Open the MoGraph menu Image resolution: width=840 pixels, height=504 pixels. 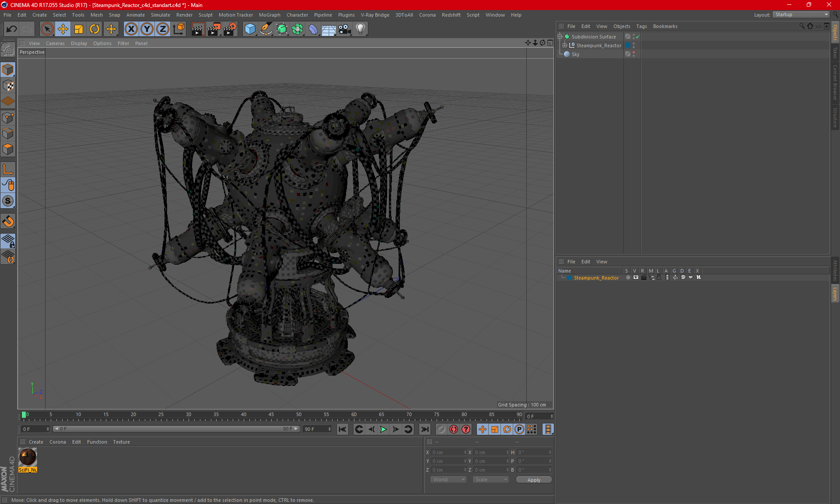click(x=269, y=15)
